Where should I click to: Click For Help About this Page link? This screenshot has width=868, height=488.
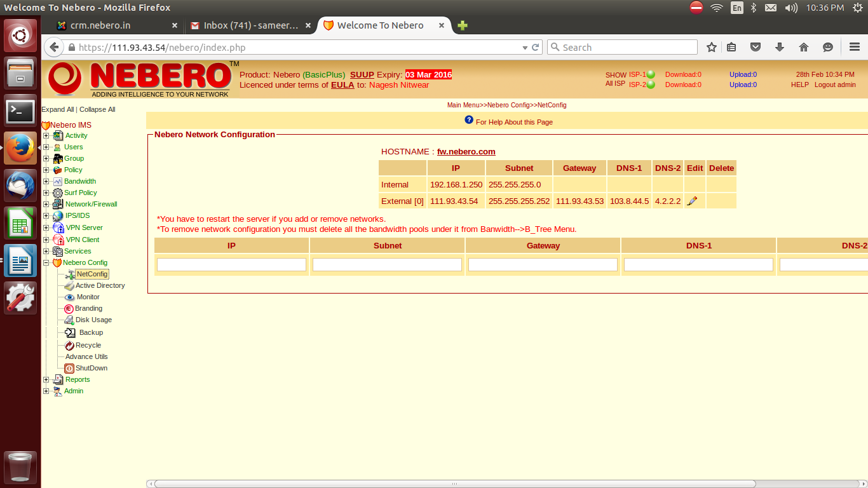(514, 122)
